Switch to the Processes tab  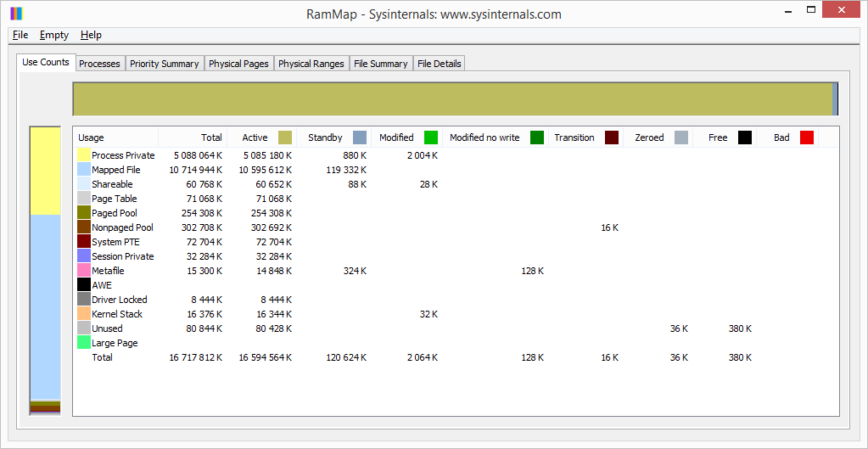[99, 64]
